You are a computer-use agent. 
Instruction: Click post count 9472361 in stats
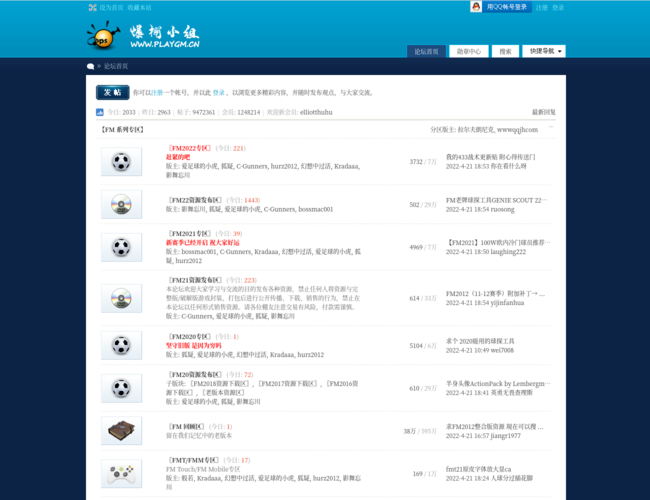pyautogui.click(x=203, y=112)
